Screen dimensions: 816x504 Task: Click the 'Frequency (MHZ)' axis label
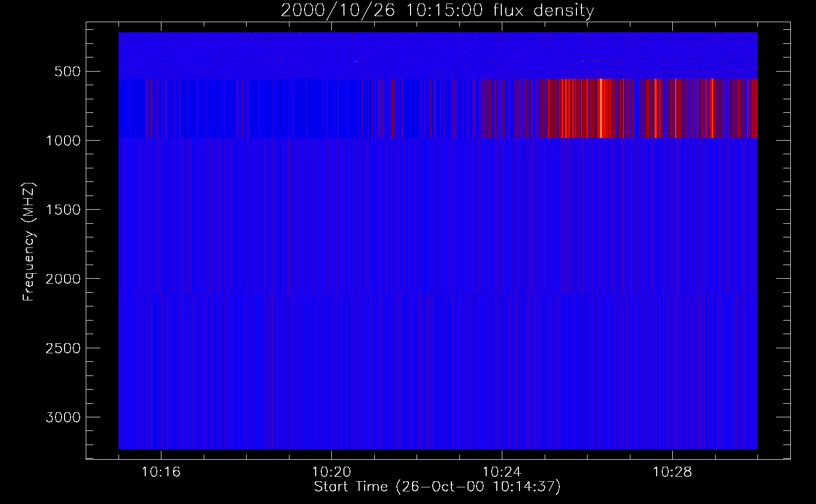click(x=30, y=242)
